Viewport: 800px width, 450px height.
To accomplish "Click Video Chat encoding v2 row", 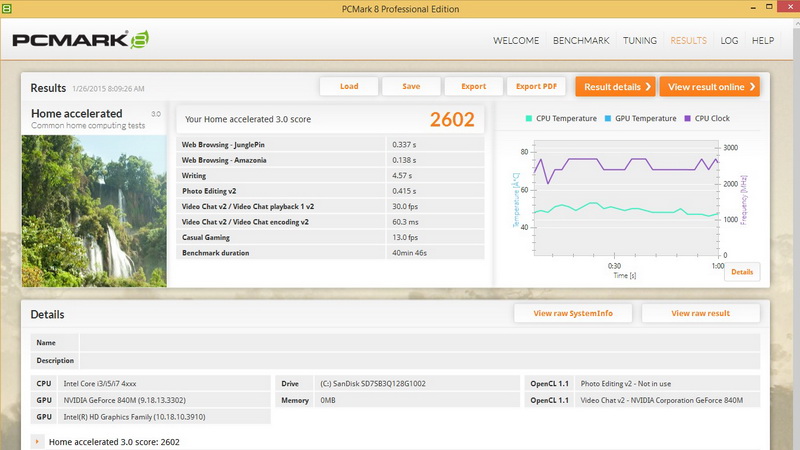I will (330, 222).
